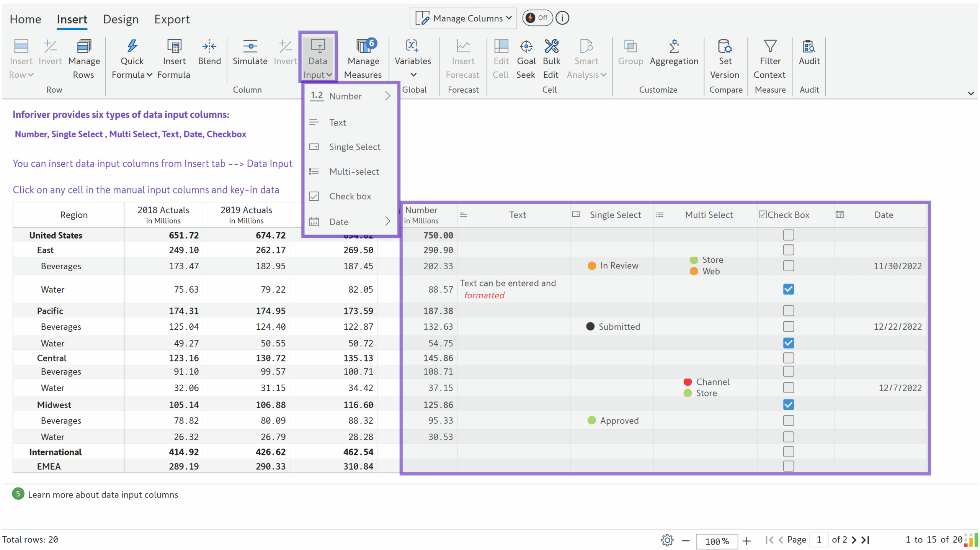Screen dimensions: 980x550
Task: Decrease zoom with the minus control
Action: click(x=685, y=541)
